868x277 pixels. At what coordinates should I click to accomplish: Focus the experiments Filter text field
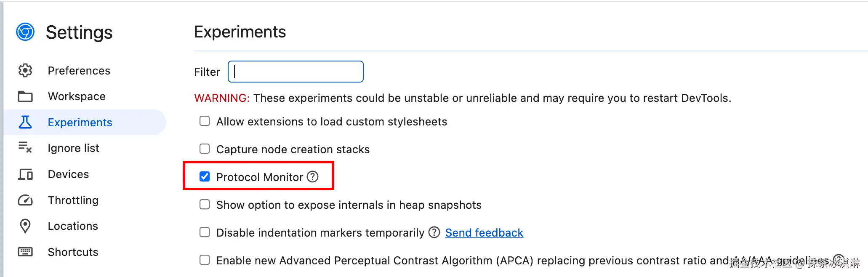(x=296, y=72)
